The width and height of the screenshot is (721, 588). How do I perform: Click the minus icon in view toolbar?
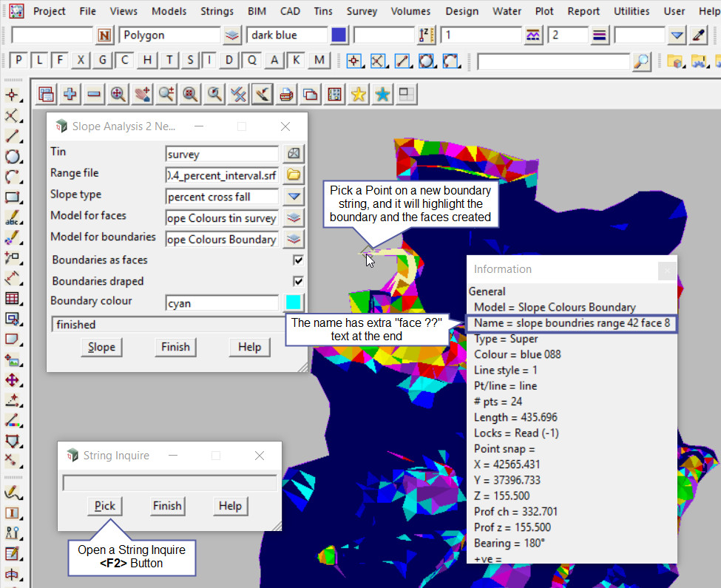point(94,94)
